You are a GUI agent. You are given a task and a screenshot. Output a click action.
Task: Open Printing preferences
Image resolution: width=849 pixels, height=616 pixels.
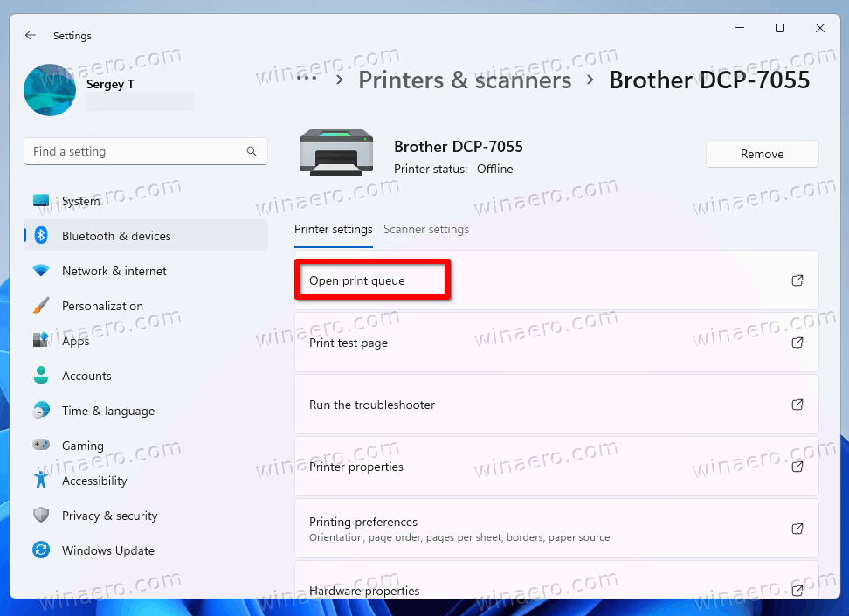(556, 529)
